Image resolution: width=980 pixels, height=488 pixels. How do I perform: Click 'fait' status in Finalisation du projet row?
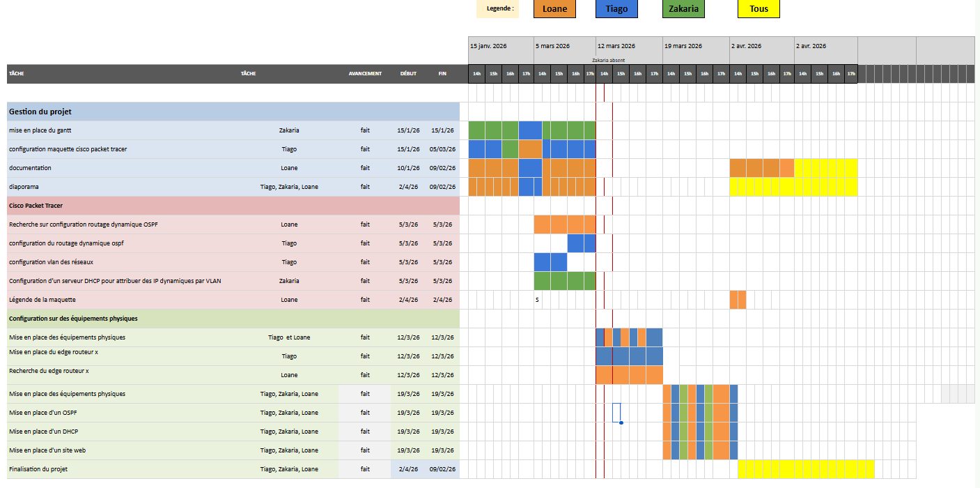365,469
